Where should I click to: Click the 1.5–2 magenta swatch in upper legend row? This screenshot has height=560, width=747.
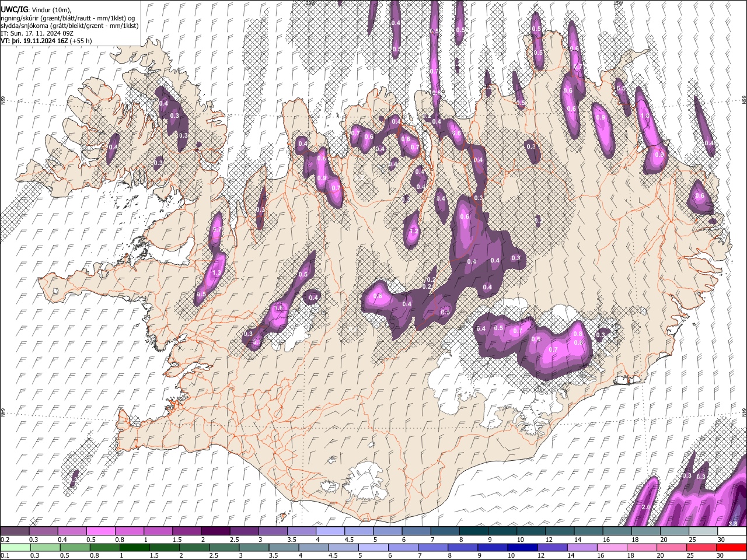[187, 531]
